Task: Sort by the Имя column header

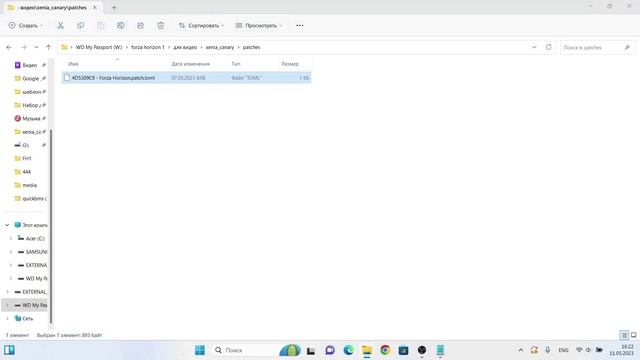Action: point(73,64)
